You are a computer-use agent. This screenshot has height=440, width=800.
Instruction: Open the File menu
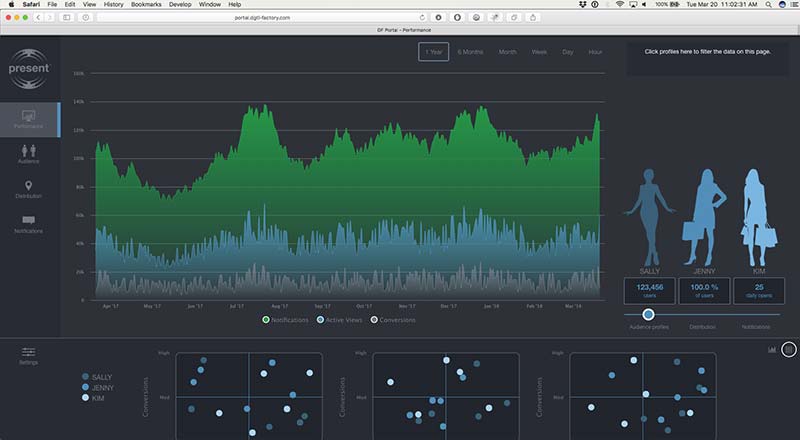[52, 4]
